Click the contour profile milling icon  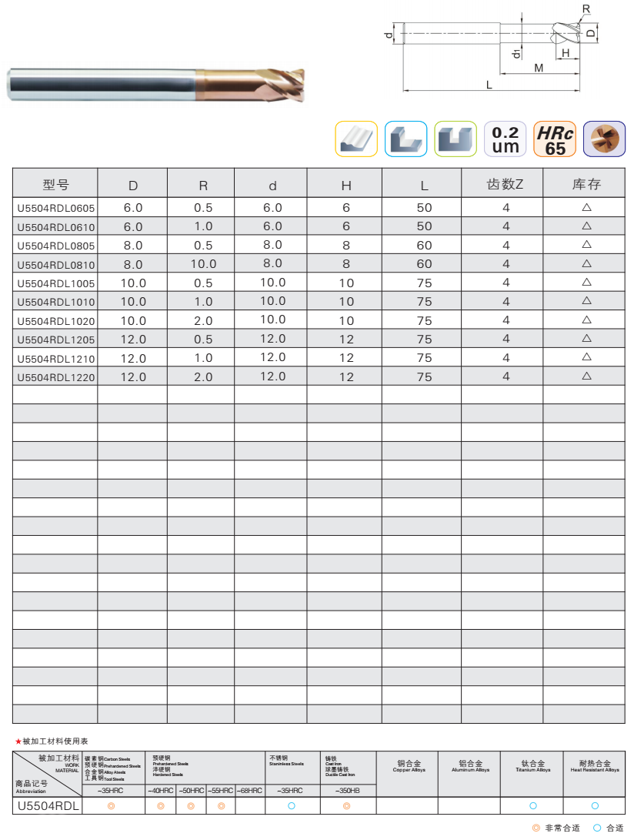pos(356,139)
